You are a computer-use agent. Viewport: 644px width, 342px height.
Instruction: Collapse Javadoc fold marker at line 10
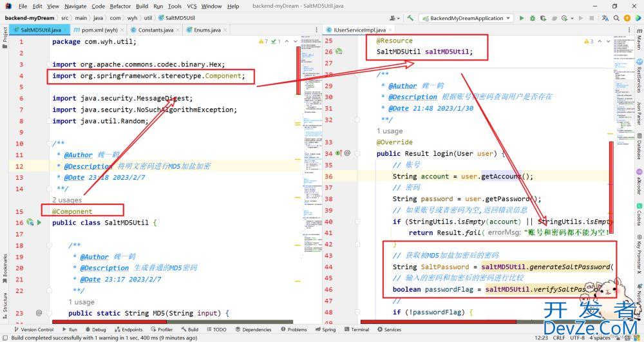tap(50, 143)
